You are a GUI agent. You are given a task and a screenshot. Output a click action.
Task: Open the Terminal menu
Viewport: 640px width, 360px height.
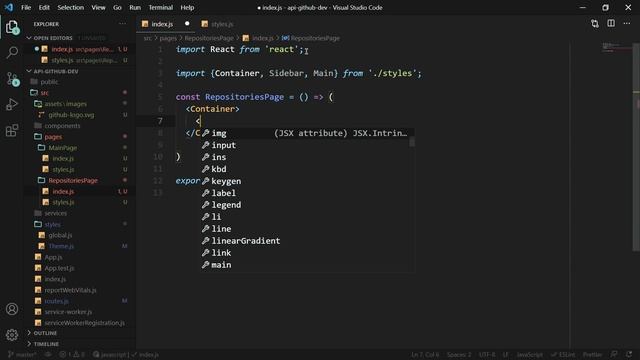coord(160,7)
